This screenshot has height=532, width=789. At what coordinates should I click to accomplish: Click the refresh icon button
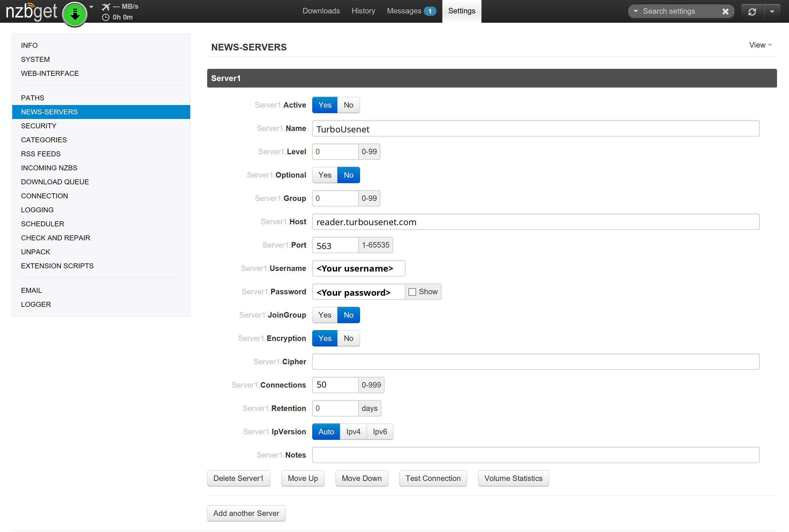(752, 12)
